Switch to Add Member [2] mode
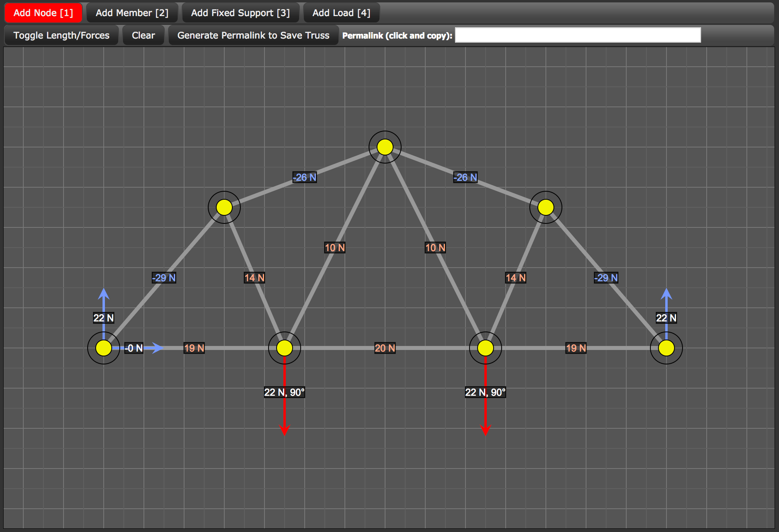Viewport: 779px width, 532px height. (x=132, y=12)
